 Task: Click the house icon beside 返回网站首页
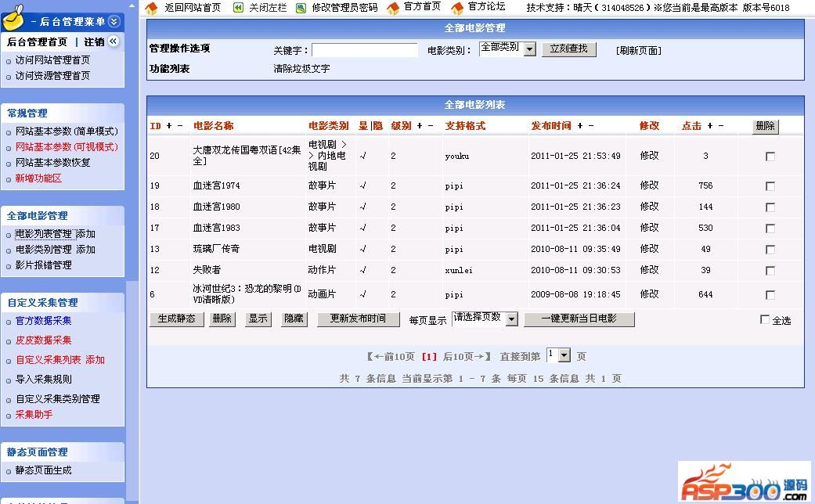pos(151,8)
